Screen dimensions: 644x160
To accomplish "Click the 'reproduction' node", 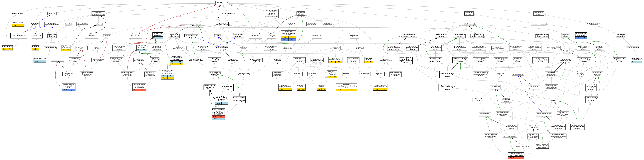I will (x=52, y=14).
